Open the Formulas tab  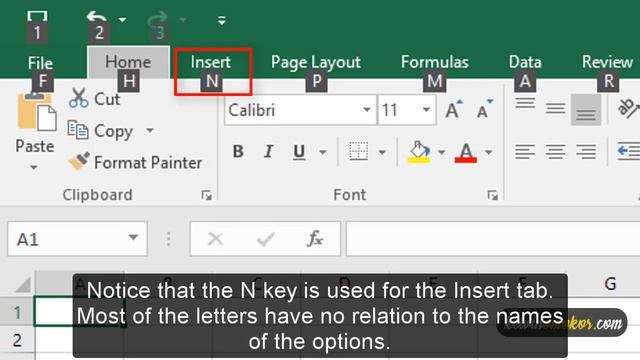(435, 62)
